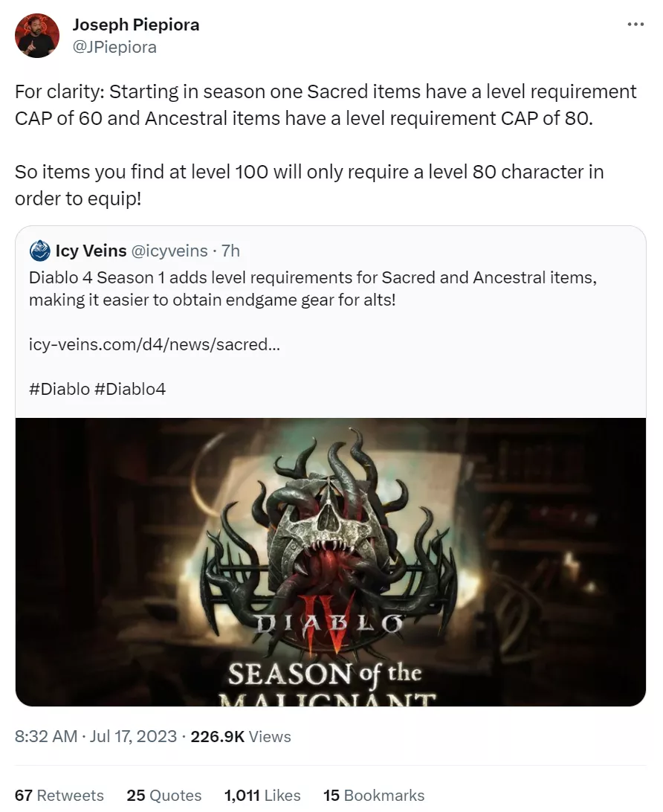The image size is (663, 812).
Task: Open the #Diablo4 hashtag
Action: click(x=130, y=389)
